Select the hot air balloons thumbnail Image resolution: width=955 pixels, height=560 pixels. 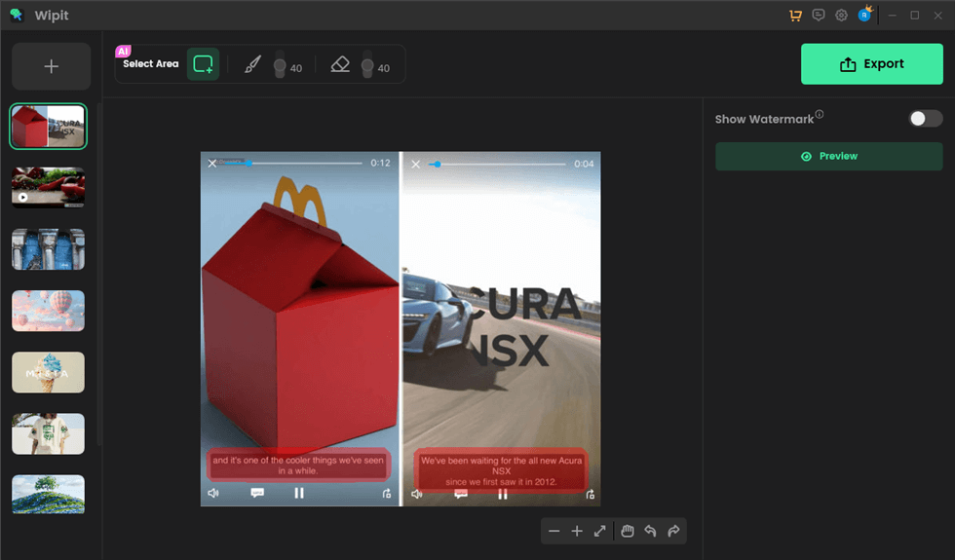tap(48, 311)
